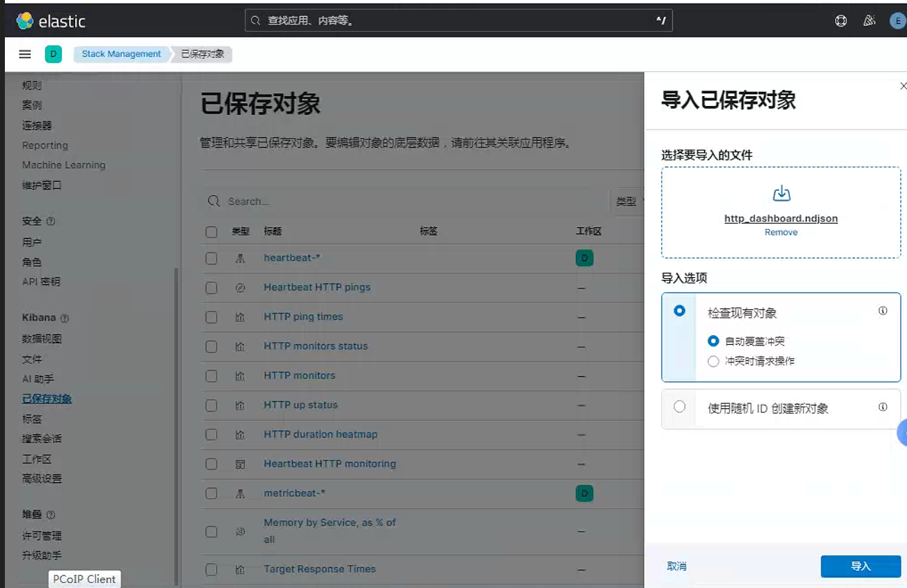Open 数据视图 in the sidebar
Viewport: 907px width, 588px height.
[x=42, y=339]
